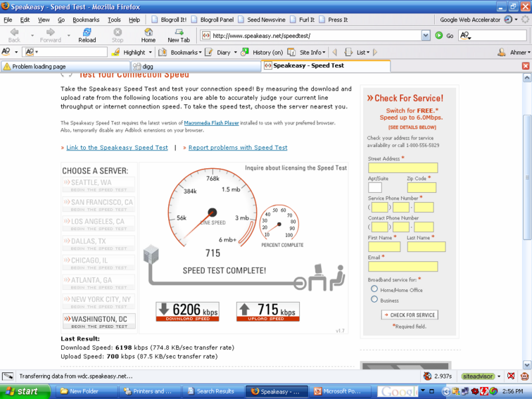Open the File menu

tap(8, 20)
